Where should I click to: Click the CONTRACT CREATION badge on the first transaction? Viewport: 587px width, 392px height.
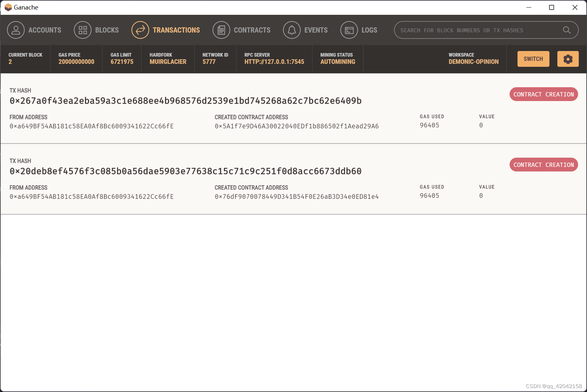coord(544,94)
